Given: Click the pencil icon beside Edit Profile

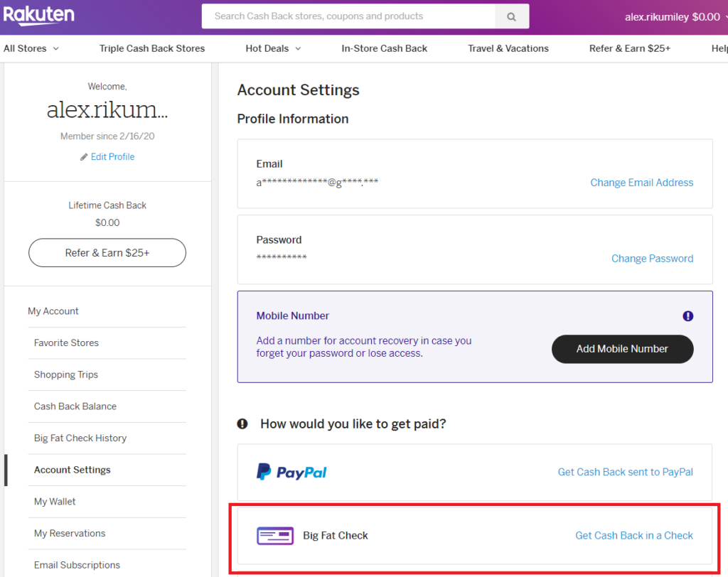Looking at the screenshot, I should [84, 157].
